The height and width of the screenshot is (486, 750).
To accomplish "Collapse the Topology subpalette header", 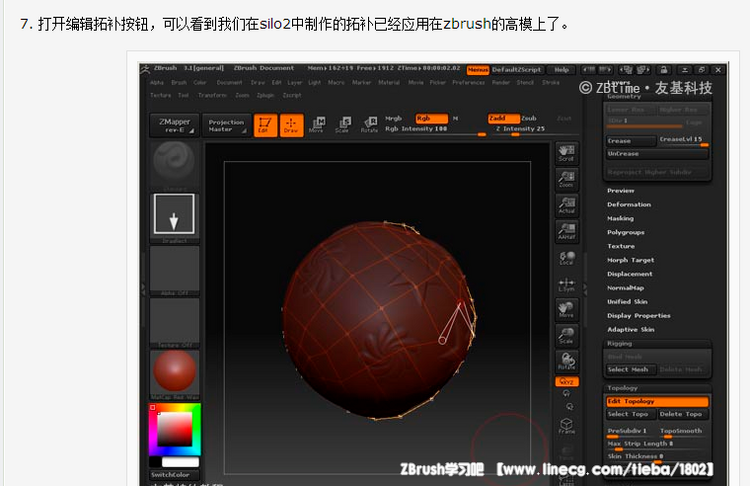I will point(622,388).
